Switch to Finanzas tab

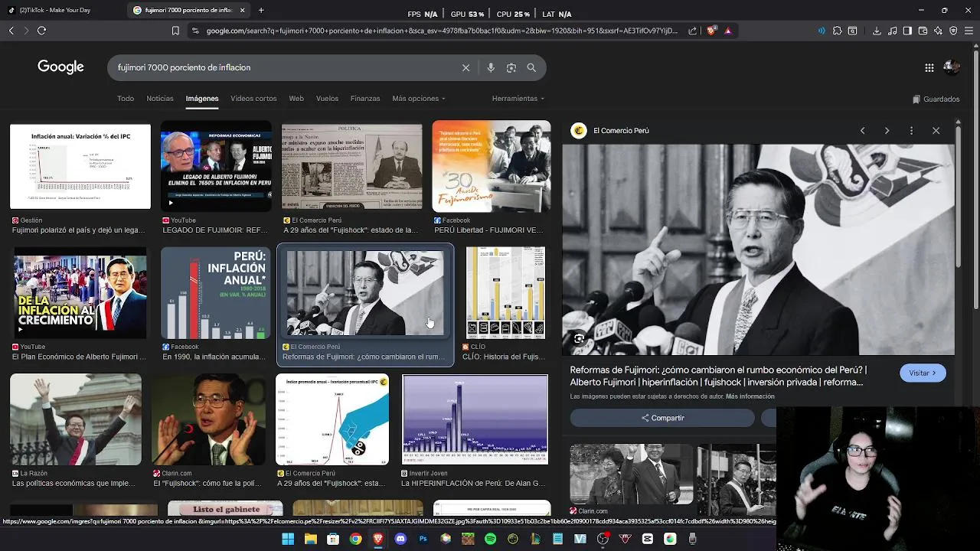[365, 99]
